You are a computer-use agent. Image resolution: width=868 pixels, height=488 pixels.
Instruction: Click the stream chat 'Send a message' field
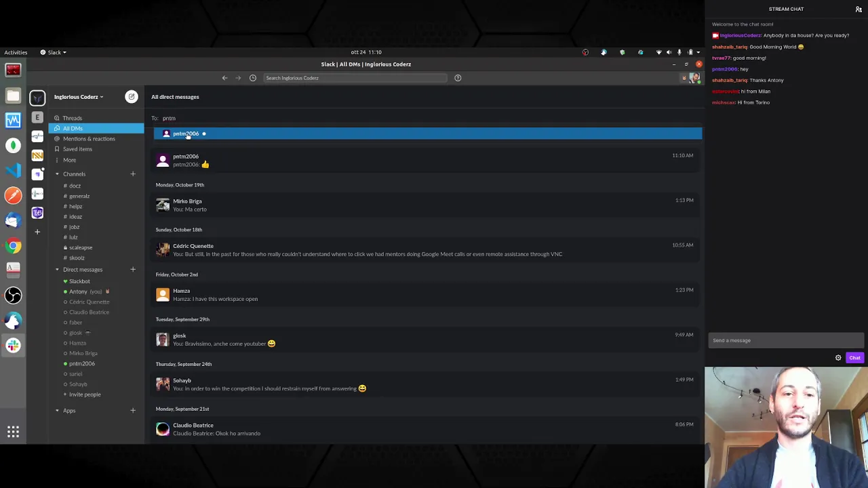[x=786, y=340]
